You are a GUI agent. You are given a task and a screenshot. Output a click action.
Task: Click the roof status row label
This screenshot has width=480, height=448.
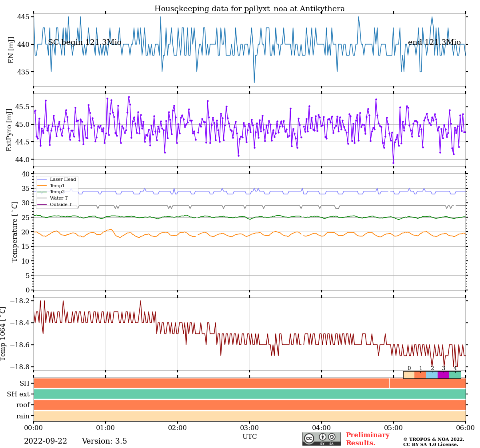point(23,405)
